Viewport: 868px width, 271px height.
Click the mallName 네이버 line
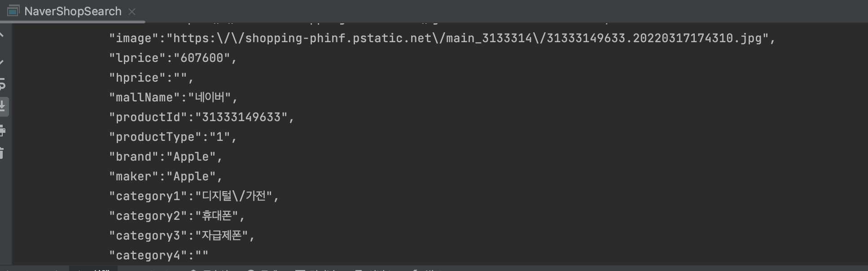point(173,97)
